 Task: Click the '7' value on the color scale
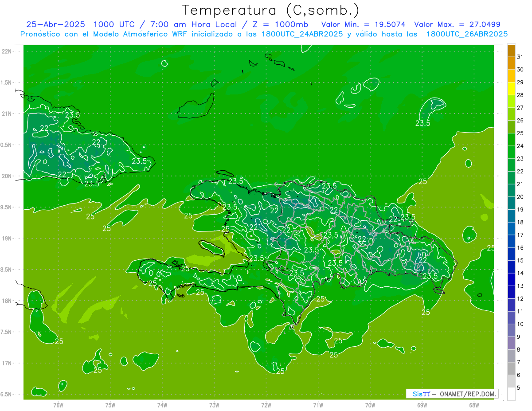point(519,362)
